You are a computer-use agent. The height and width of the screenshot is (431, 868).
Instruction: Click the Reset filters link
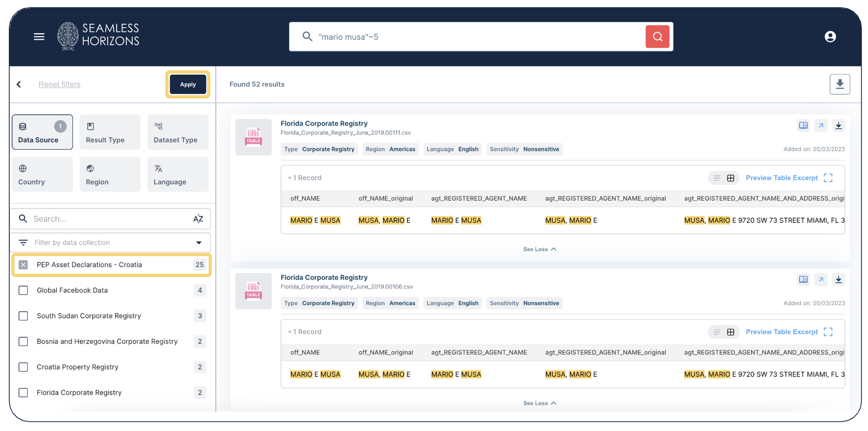point(60,84)
